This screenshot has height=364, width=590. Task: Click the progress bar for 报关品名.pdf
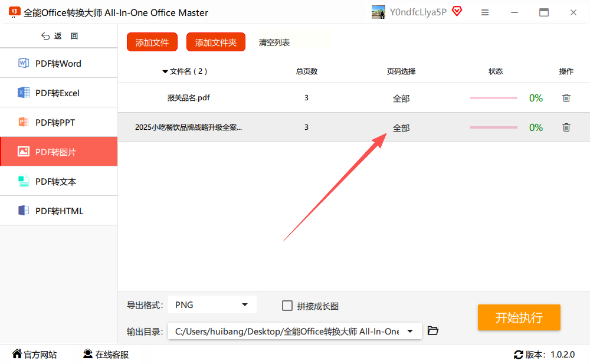coord(494,98)
